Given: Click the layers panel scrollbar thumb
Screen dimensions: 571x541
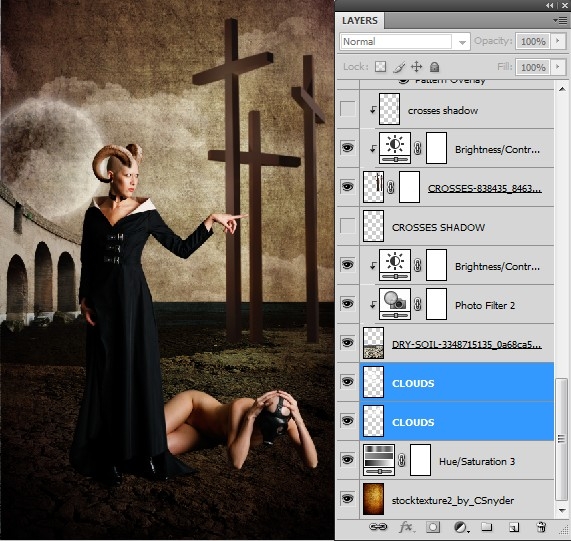Looking at the screenshot, I should [x=562, y=440].
